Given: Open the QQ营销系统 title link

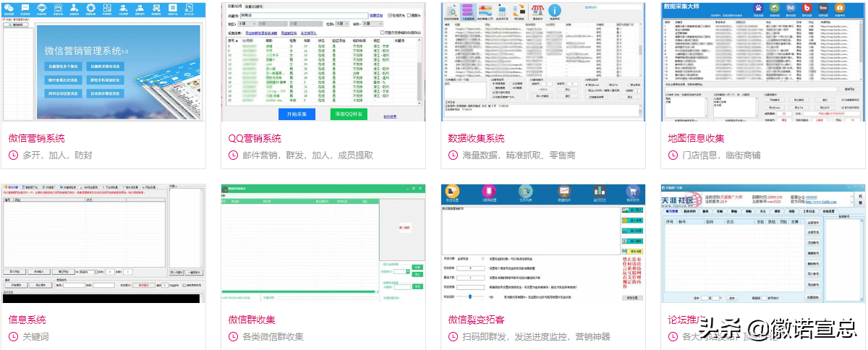Looking at the screenshot, I should (255, 138).
